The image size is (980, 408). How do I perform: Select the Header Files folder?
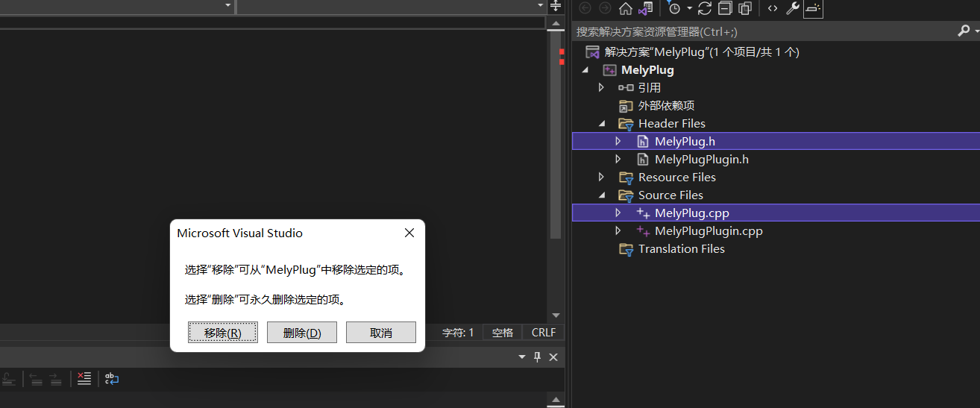(671, 124)
